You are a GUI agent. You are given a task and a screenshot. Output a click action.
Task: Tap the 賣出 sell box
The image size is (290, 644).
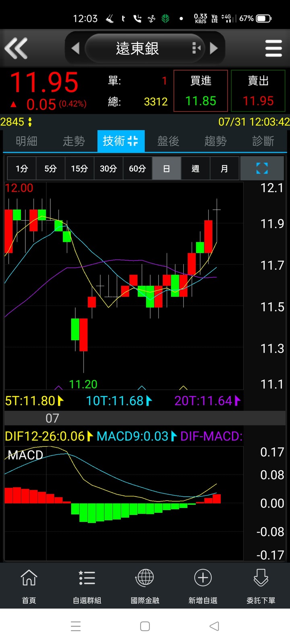pos(258,91)
